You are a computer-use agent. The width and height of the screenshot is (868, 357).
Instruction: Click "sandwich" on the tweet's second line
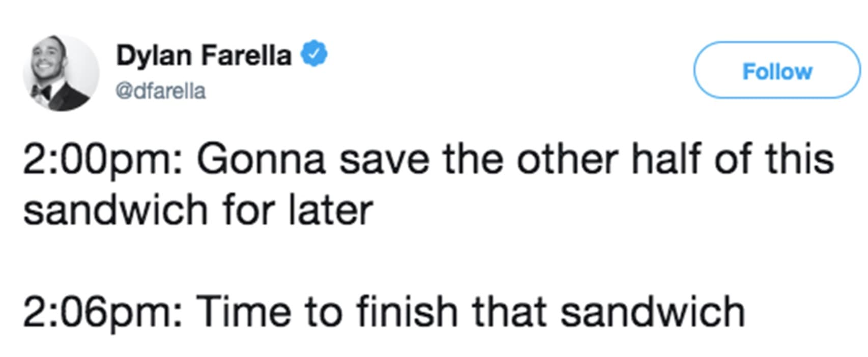click(x=115, y=210)
